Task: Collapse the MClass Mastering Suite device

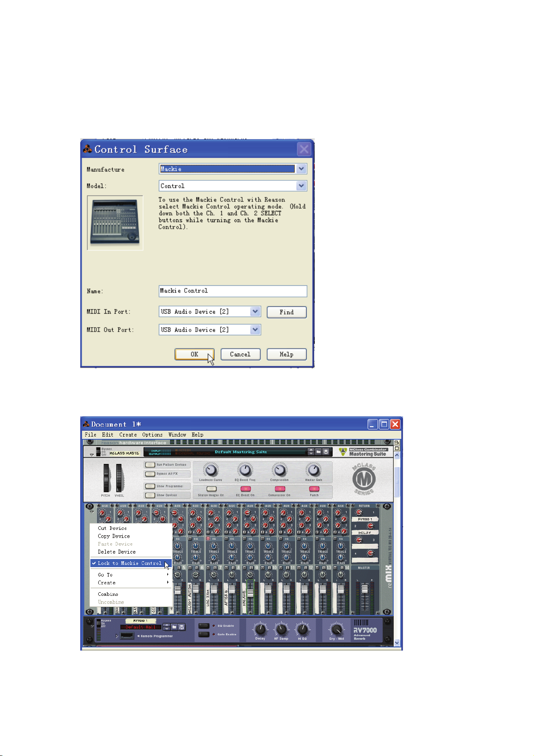Action: (x=92, y=455)
